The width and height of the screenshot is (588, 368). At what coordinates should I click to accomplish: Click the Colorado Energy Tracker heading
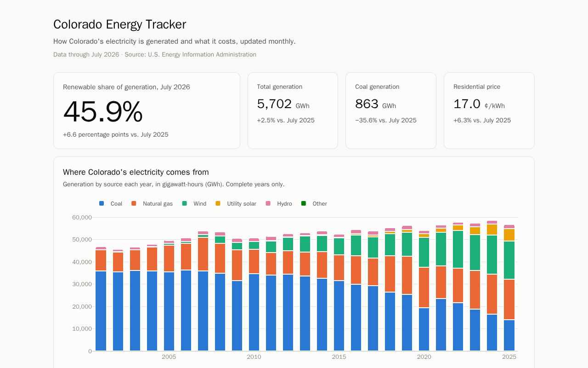click(x=119, y=24)
